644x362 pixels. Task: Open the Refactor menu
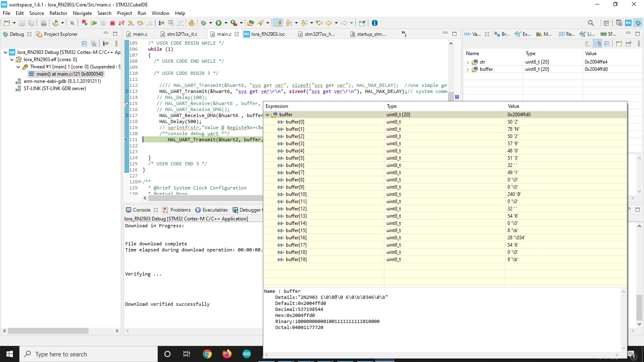pyautogui.click(x=58, y=13)
